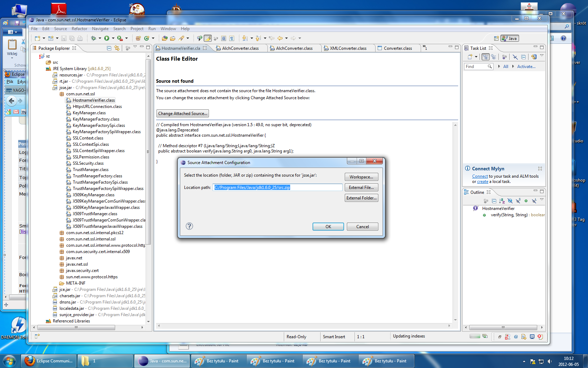Open the Refactor menu
Screen dimensions: 588x368
pyautogui.click(x=79, y=29)
